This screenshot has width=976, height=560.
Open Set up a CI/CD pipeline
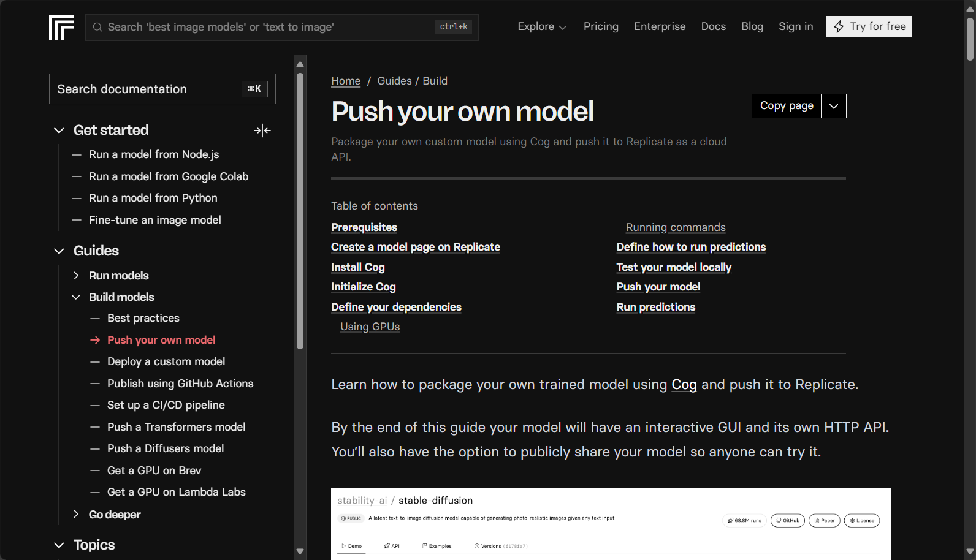(x=166, y=405)
